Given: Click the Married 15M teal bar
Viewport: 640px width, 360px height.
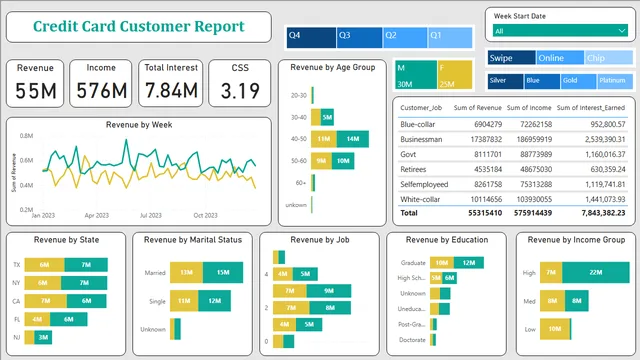Looking at the screenshot, I should pos(223,272).
